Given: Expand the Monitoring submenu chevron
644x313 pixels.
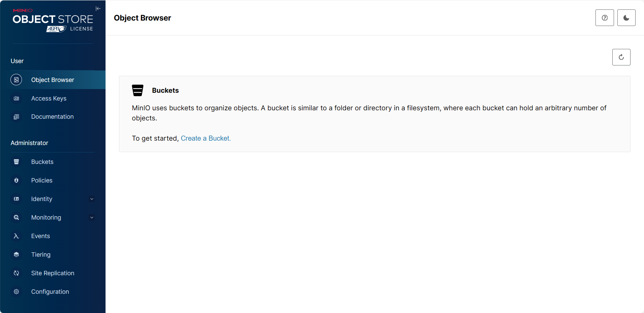Looking at the screenshot, I should pyautogui.click(x=92, y=218).
